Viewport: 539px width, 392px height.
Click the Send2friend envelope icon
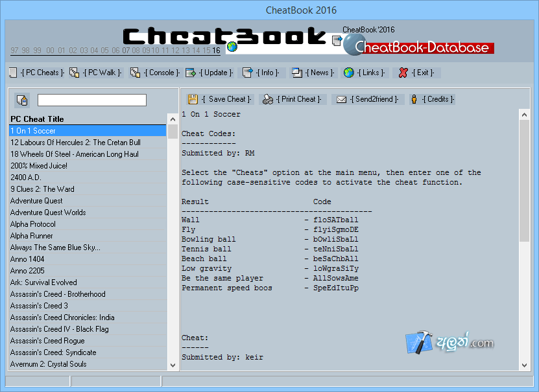coord(341,99)
